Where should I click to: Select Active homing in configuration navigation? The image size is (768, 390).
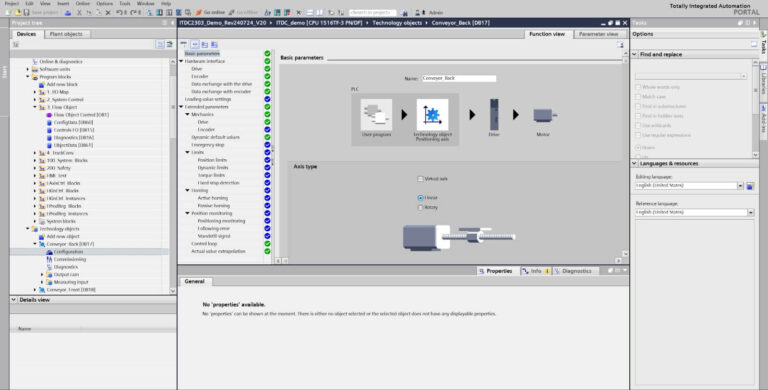coord(213,198)
